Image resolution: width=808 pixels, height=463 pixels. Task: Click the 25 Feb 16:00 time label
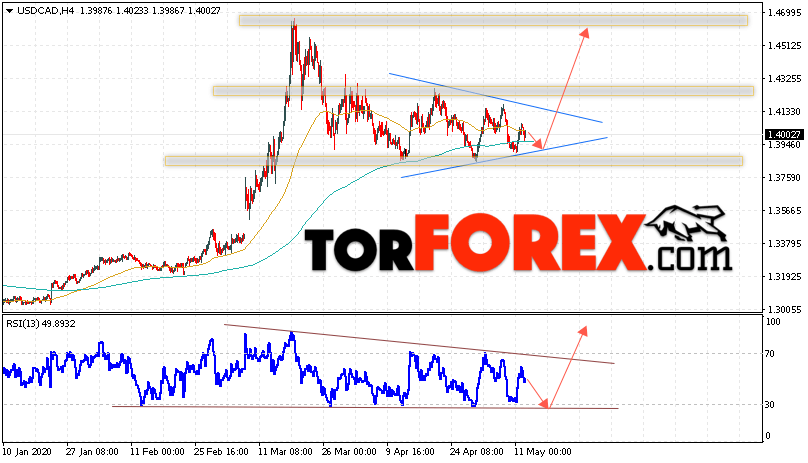pos(221,452)
